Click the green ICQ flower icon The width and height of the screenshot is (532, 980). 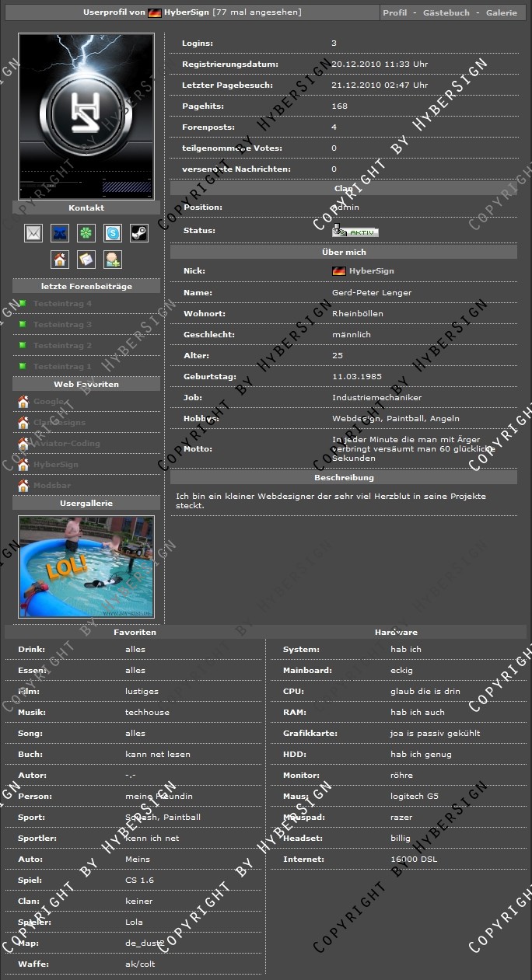(86, 233)
